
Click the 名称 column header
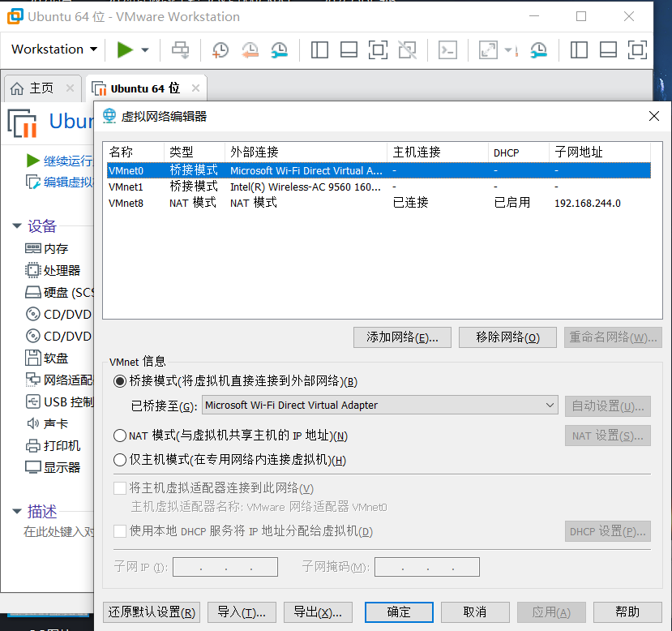[x=134, y=152]
